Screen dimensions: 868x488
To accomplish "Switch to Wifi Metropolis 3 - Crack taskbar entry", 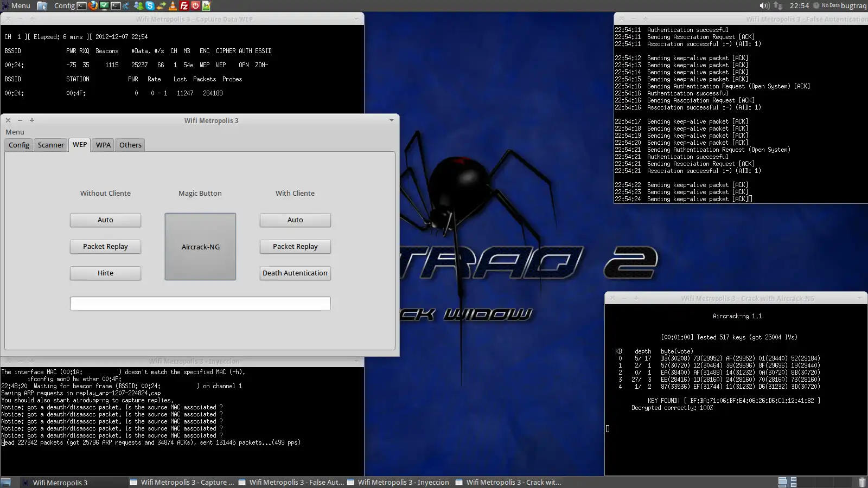I will pyautogui.click(x=508, y=482).
